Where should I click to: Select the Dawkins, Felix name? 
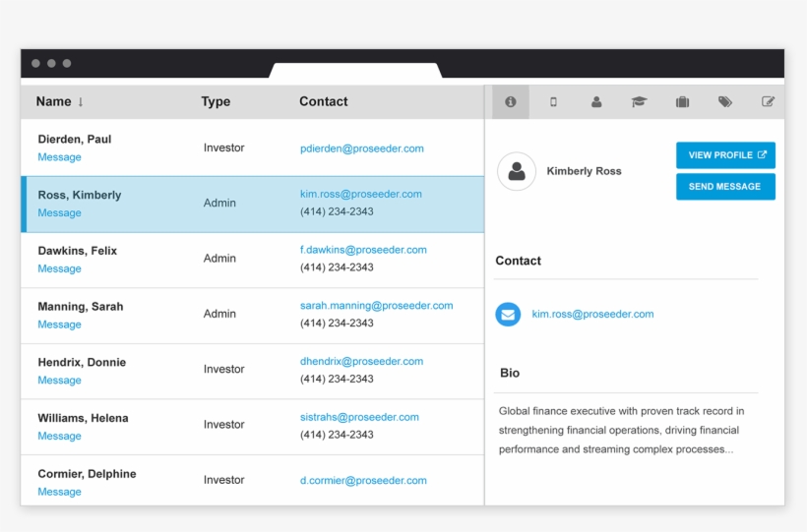coord(77,251)
